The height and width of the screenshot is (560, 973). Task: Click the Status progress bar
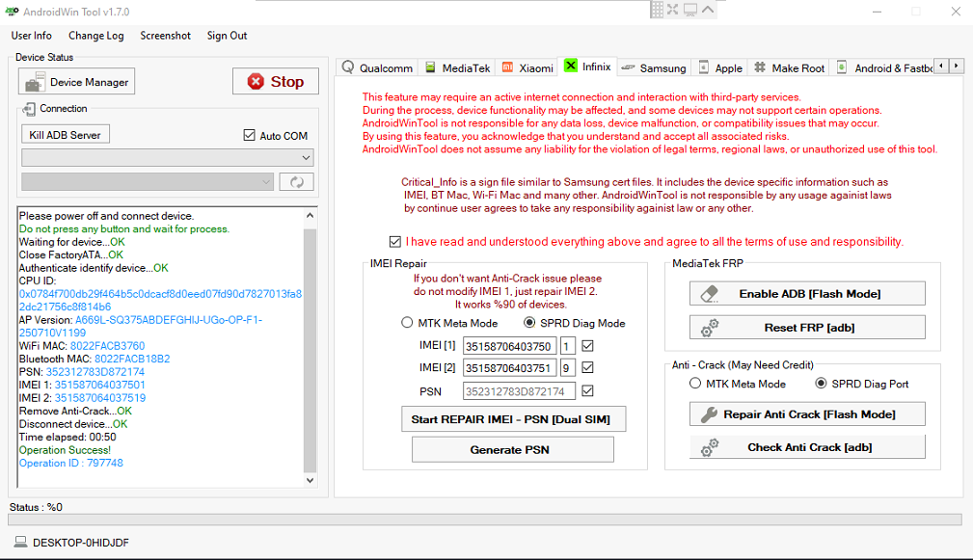pyautogui.click(x=485, y=520)
